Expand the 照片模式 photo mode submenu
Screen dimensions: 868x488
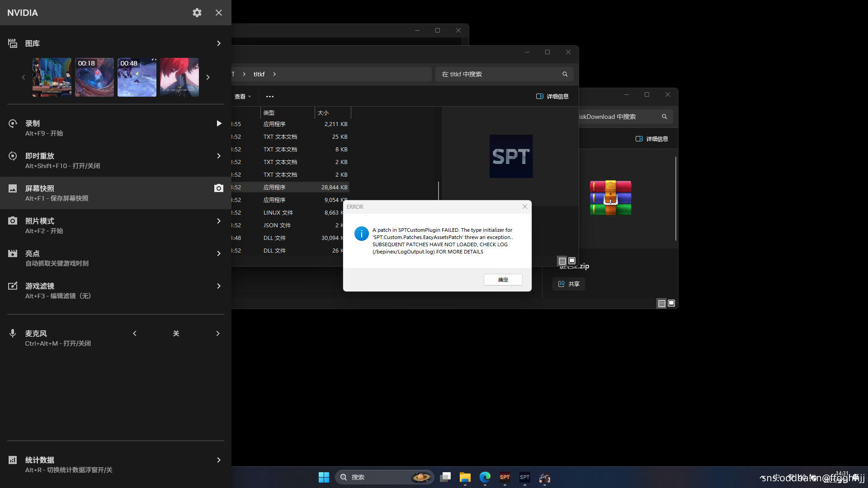[x=219, y=221]
